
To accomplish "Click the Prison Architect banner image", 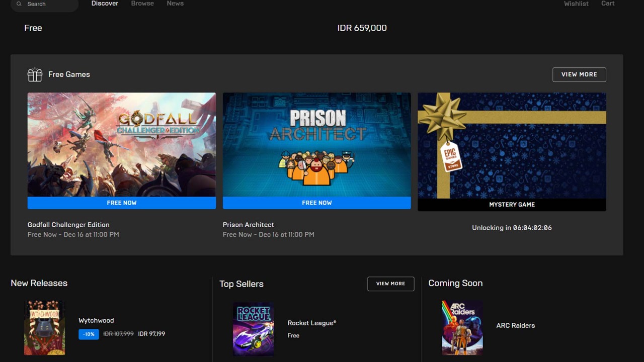I will click(317, 144).
